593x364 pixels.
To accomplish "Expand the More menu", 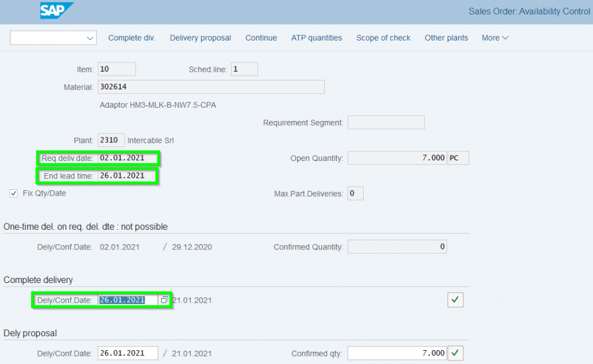I will [x=495, y=38].
